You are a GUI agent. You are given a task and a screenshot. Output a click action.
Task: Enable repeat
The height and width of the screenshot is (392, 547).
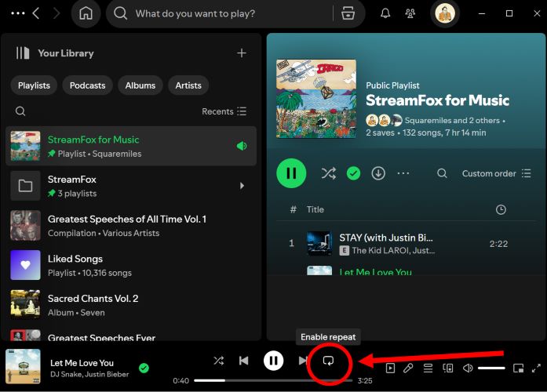coord(328,361)
